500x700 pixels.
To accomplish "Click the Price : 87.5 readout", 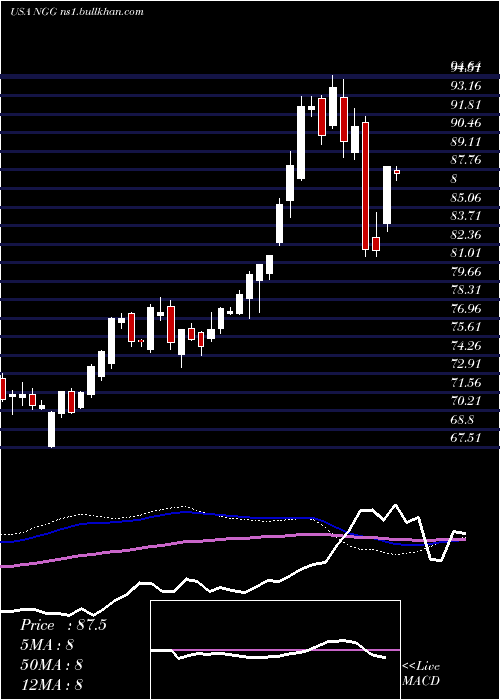I will pyautogui.click(x=63, y=625).
